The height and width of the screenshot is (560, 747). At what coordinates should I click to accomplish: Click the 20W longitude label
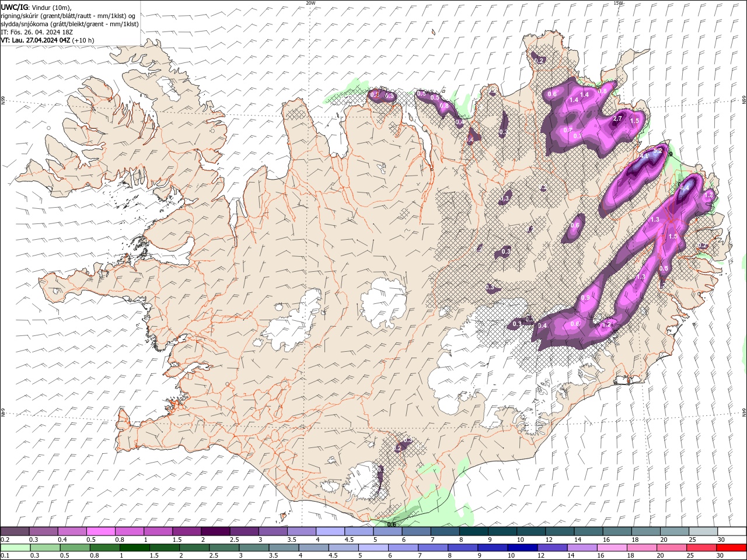(310, 2)
